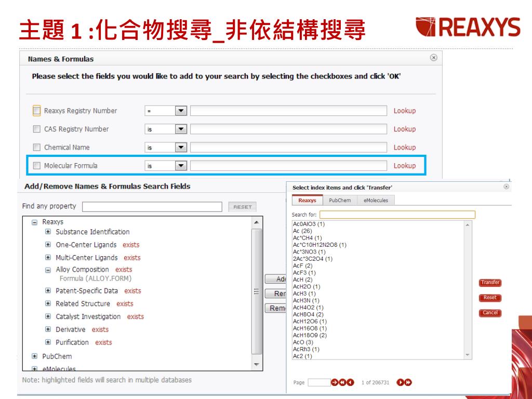Click the Search for input field
Viewport: 532px width, 399px height.
[397, 215]
